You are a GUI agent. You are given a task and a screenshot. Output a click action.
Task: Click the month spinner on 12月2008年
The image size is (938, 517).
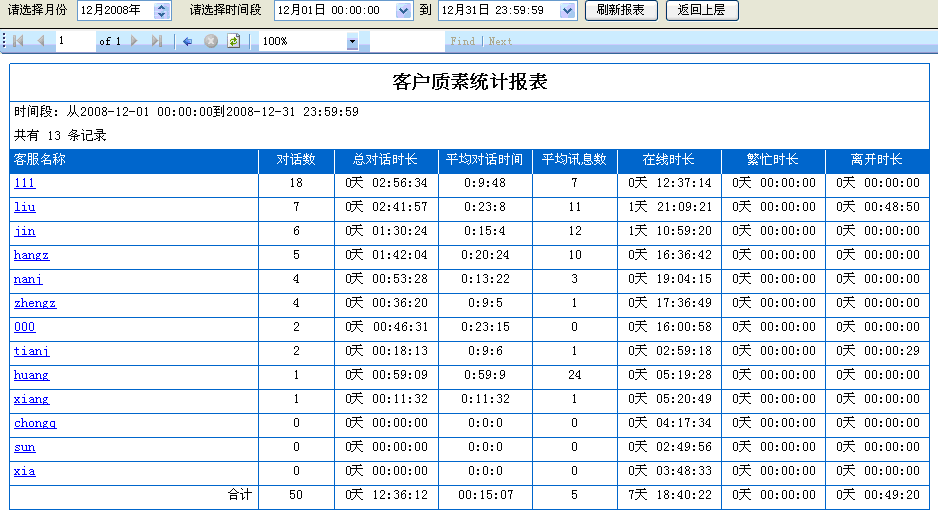(x=162, y=10)
